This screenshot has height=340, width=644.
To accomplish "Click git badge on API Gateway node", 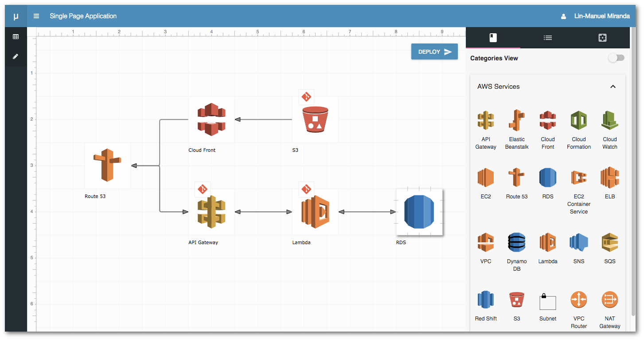I will [203, 189].
